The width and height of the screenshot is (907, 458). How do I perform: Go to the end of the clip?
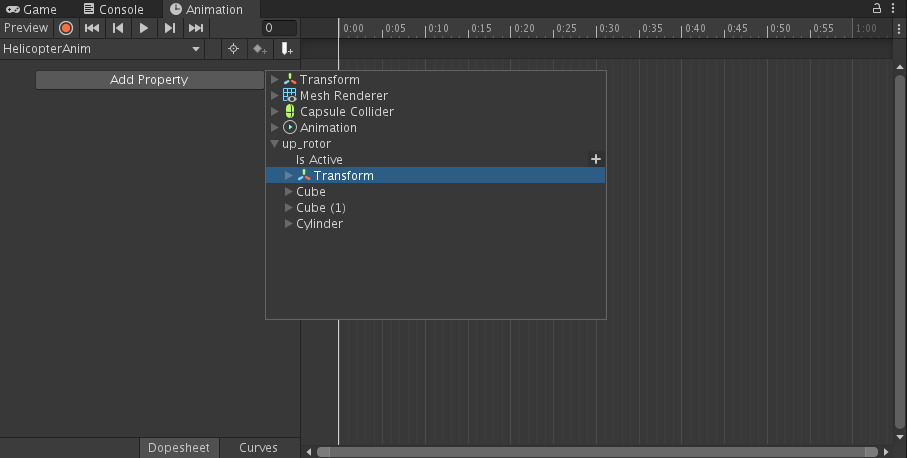coord(196,28)
